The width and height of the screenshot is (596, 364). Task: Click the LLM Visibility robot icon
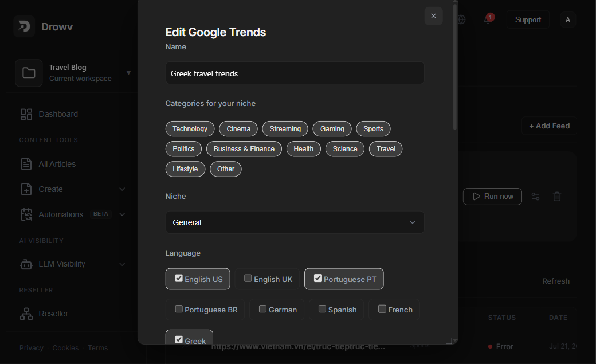tap(26, 264)
